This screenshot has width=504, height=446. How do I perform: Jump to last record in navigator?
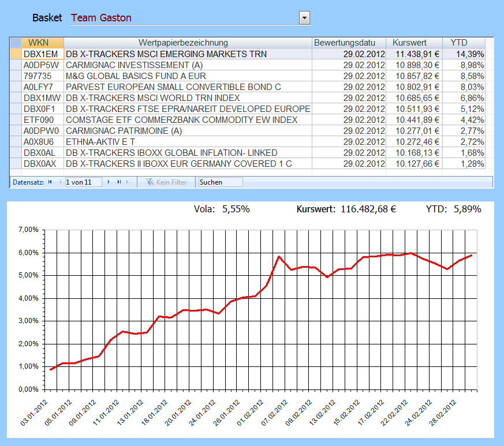pyautogui.click(x=119, y=182)
